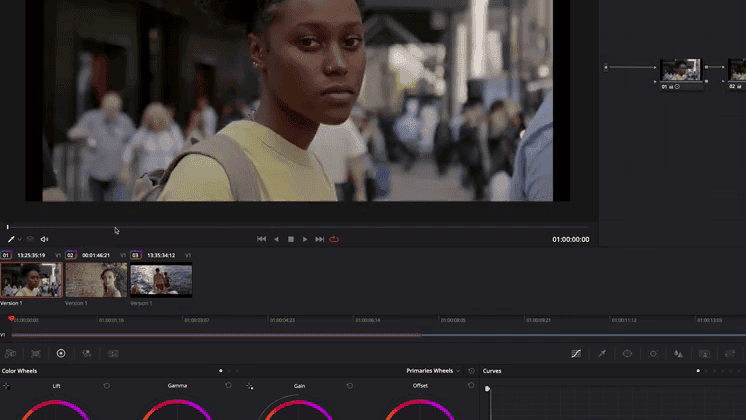Reset the Gamma wheel
Viewport: 746px width, 420px height.
tap(228, 386)
